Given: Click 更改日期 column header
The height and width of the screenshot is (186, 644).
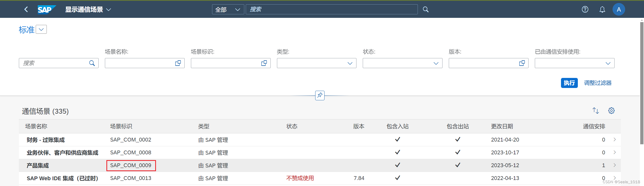Looking at the screenshot, I should (502, 126).
